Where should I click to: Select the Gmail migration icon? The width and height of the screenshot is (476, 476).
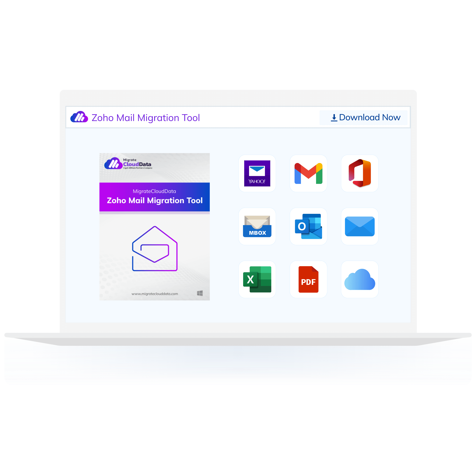pyautogui.click(x=309, y=173)
